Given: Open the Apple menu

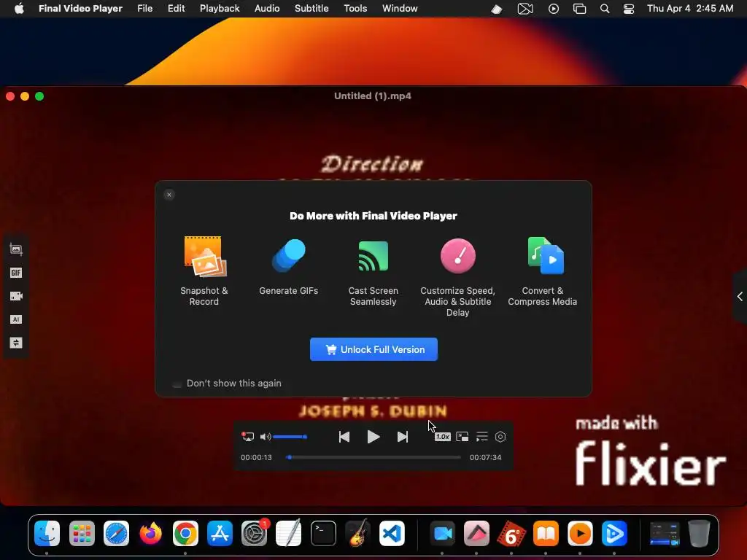Looking at the screenshot, I should (19, 9).
